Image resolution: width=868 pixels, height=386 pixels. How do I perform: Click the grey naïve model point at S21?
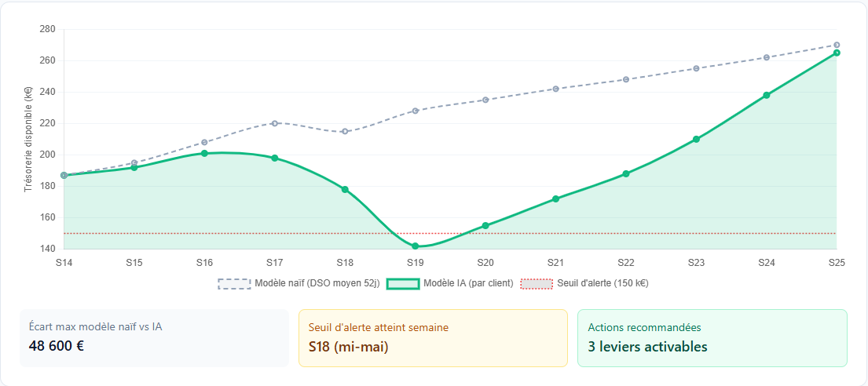pos(555,89)
